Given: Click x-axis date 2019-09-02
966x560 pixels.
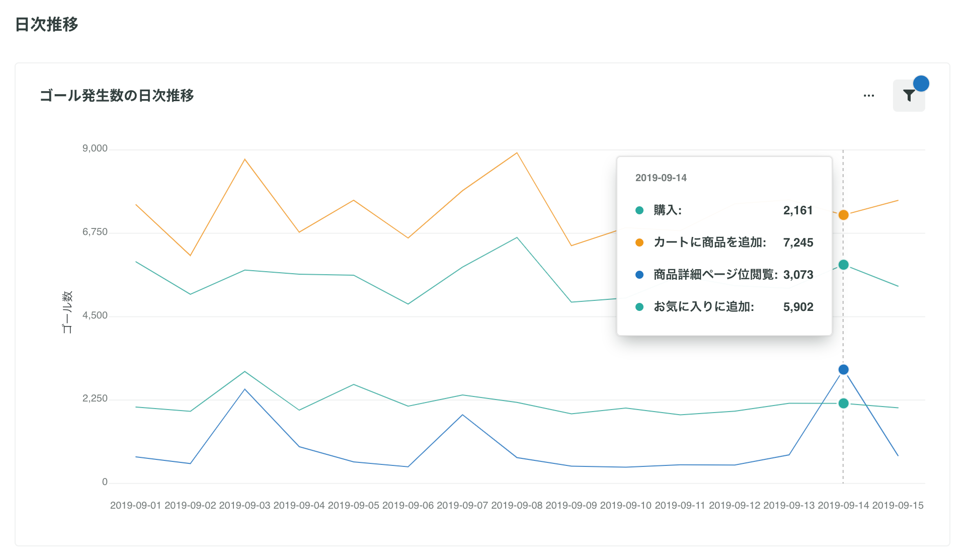Looking at the screenshot, I should [190, 506].
